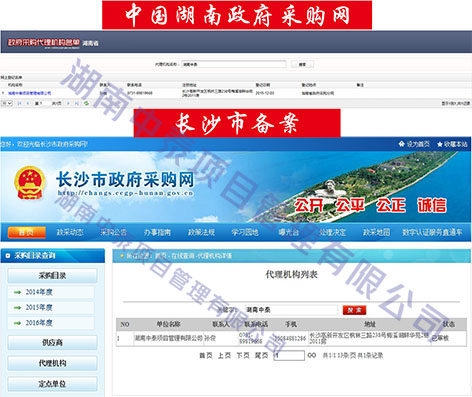Click the 设为首页 house icon
This screenshot has height=397, width=472.
402,144
